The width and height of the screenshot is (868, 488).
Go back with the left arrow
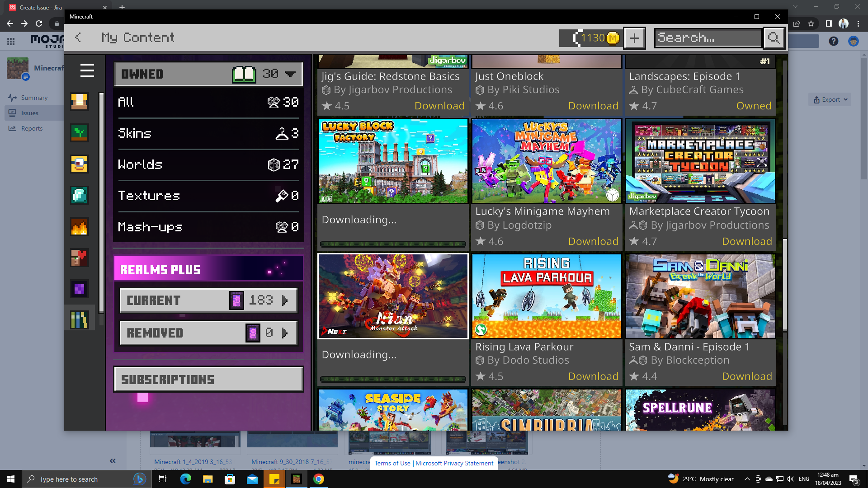pos(78,38)
